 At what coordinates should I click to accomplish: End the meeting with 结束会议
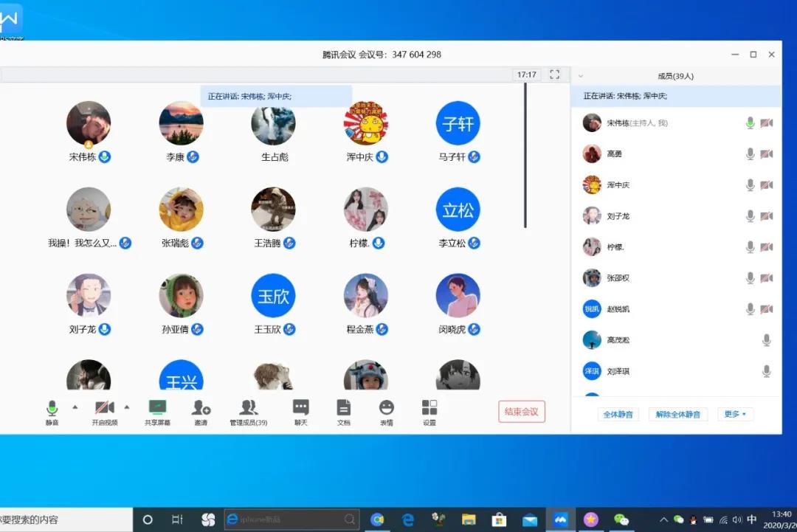tap(522, 412)
